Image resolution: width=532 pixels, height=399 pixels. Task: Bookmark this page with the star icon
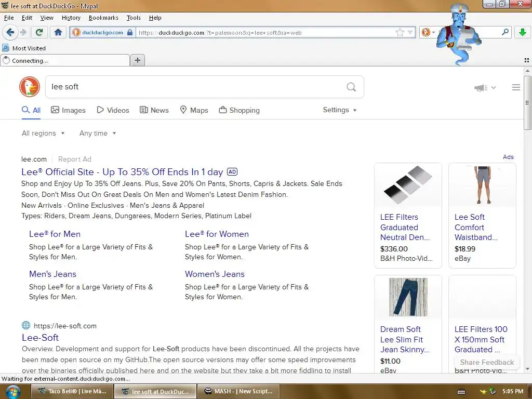[x=400, y=33]
